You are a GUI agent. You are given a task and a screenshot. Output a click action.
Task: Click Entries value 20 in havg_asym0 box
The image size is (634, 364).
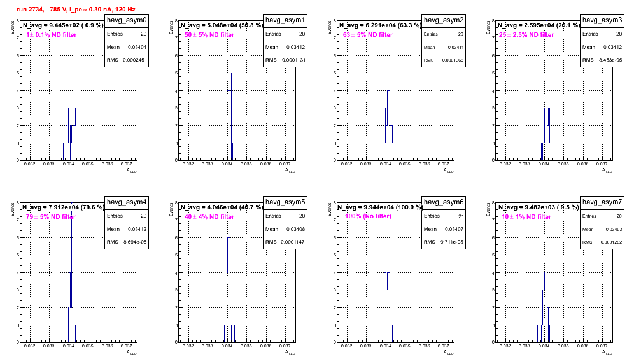click(x=143, y=34)
